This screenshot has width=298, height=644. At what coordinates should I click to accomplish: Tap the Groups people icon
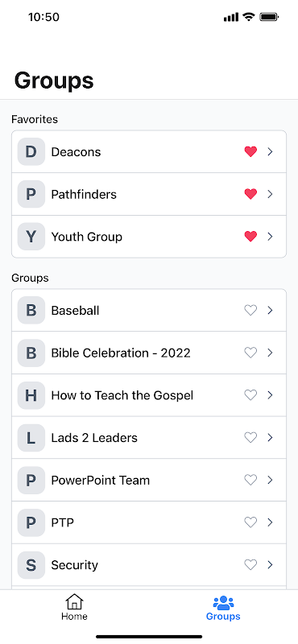[x=223, y=602]
